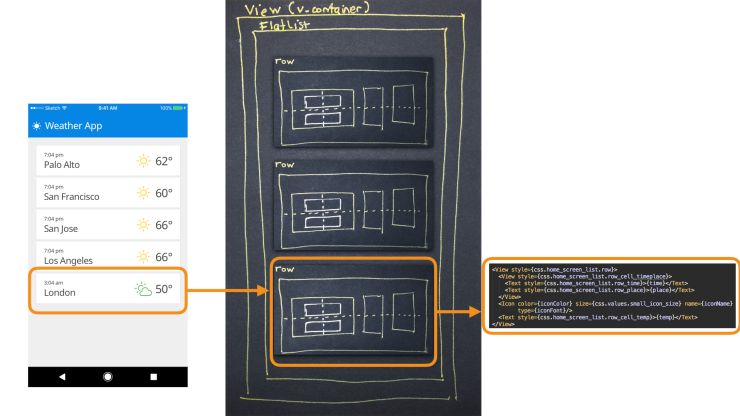Image resolution: width=740 pixels, height=416 pixels.
Task: Tap the London weather row
Action: tap(108, 289)
